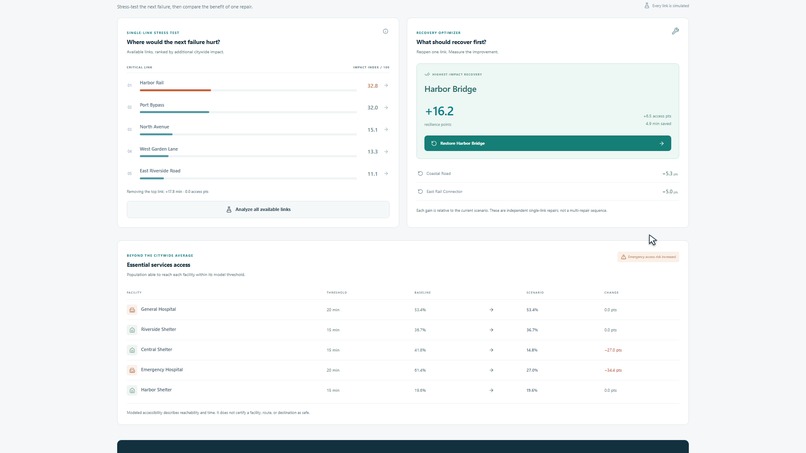Click the East Riverside Road link name

tap(160, 171)
